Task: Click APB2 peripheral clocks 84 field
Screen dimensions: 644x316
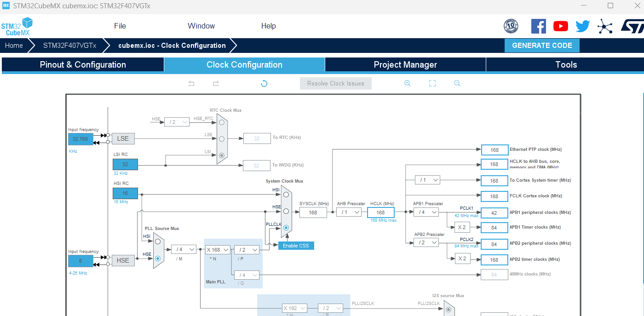Action: coord(494,244)
